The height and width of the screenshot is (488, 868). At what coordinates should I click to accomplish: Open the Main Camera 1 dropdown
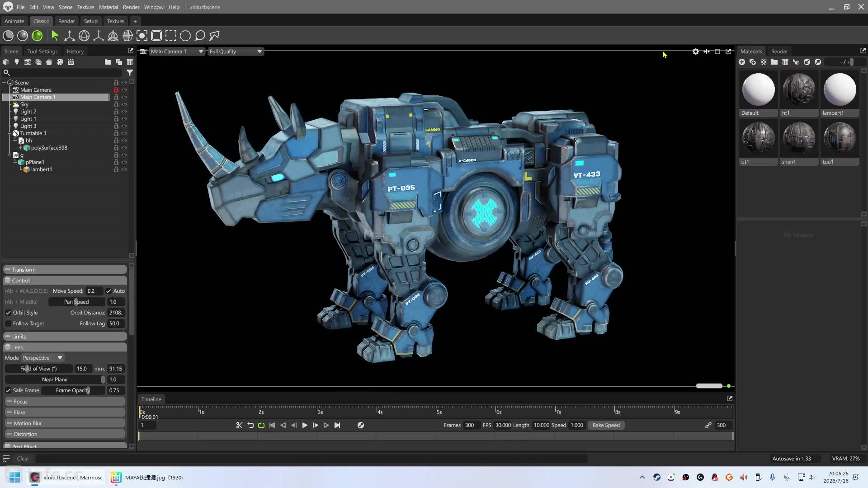coord(177,52)
